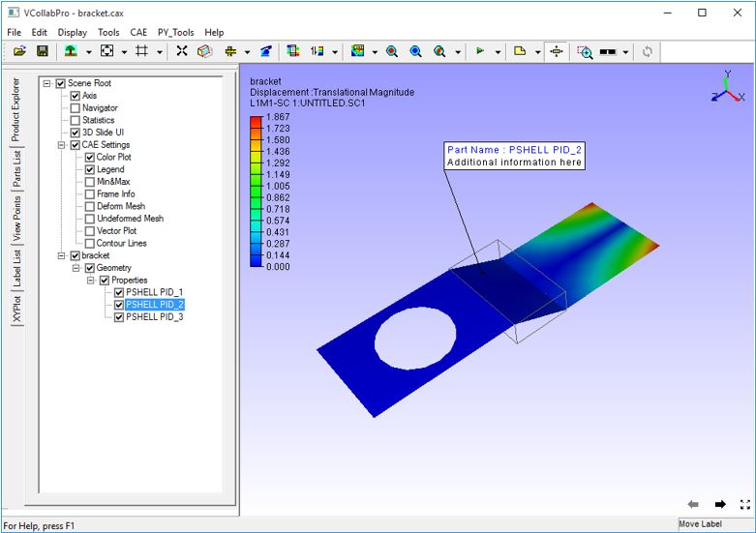Screen dimensions: 756x533
Task: Click the color contour plot icon
Action: click(x=358, y=51)
